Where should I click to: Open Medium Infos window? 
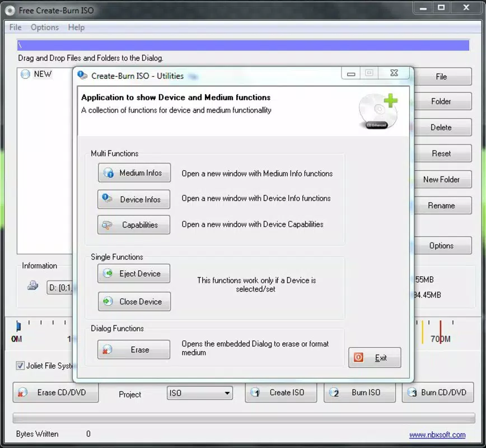(134, 172)
